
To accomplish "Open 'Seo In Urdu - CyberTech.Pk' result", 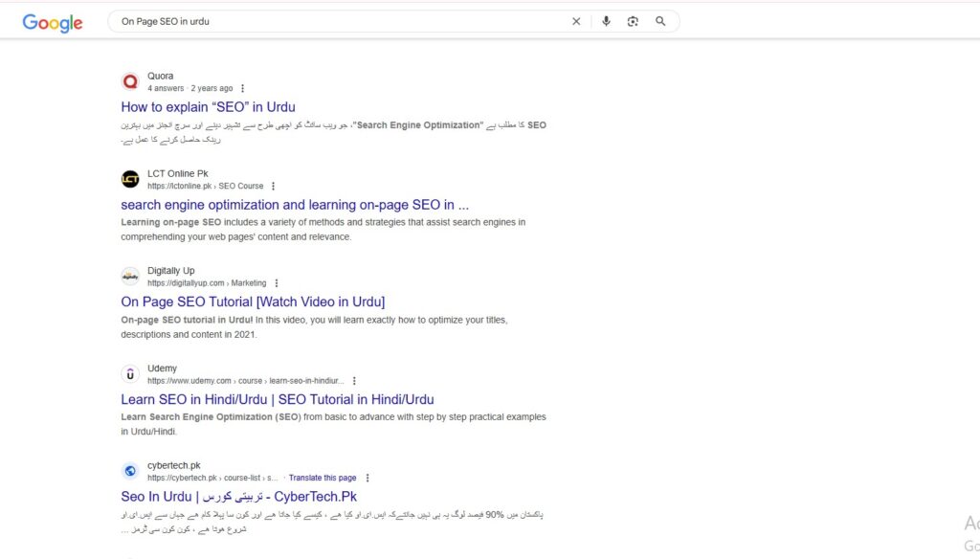I will pos(238,497).
